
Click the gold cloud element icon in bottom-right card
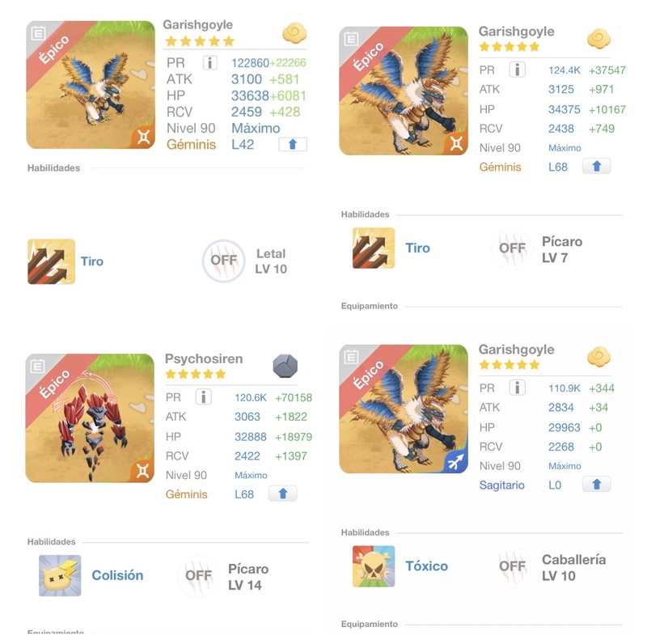tap(598, 356)
